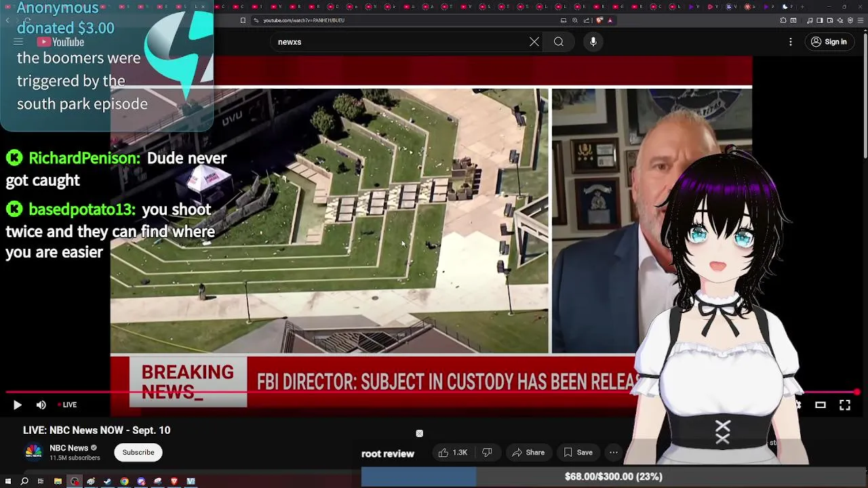Open Steam from the taskbar
Image resolution: width=868 pixels, height=488 pixels.
pos(107,481)
